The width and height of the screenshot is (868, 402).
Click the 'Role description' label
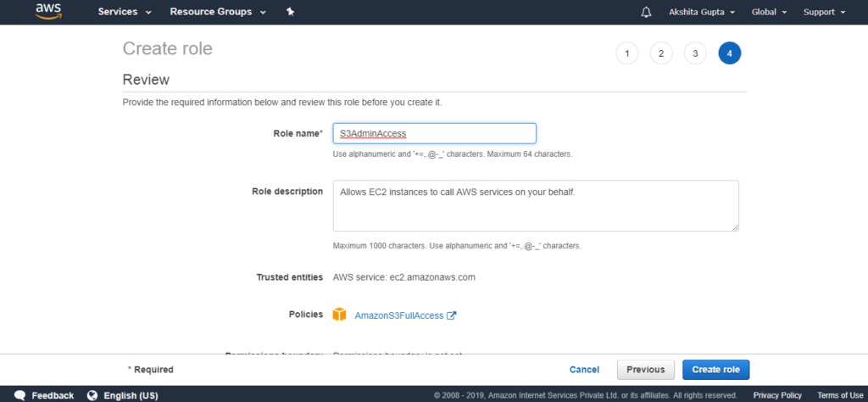287,191
